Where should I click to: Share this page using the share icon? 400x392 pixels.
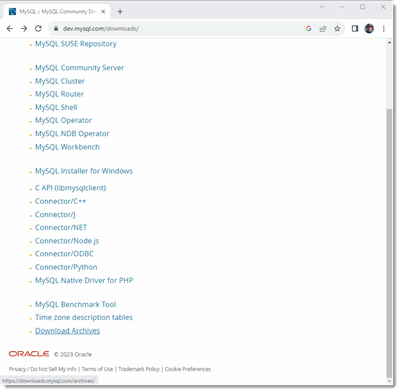tap(323, 29)
